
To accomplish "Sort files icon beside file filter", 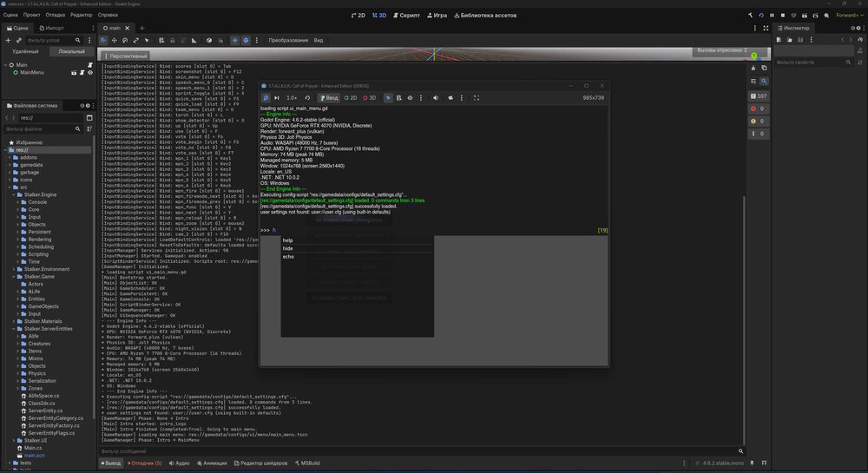I will [89, 129].
